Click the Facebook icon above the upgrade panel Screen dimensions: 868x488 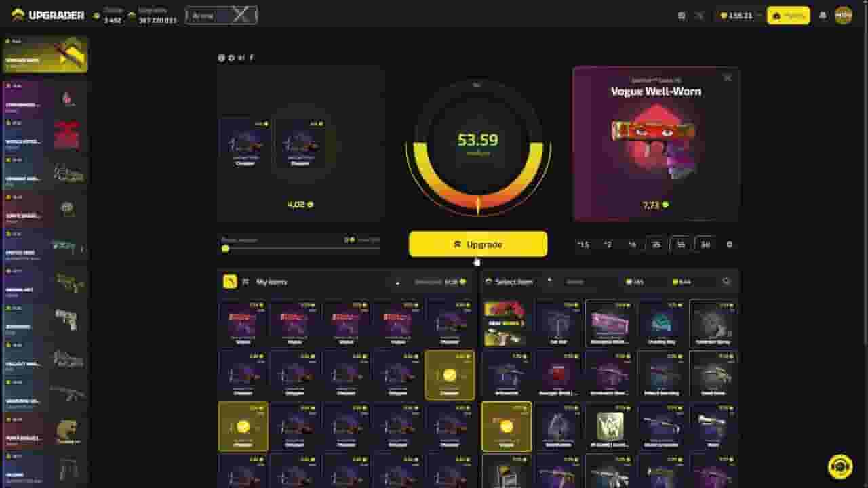click(252, 58)
